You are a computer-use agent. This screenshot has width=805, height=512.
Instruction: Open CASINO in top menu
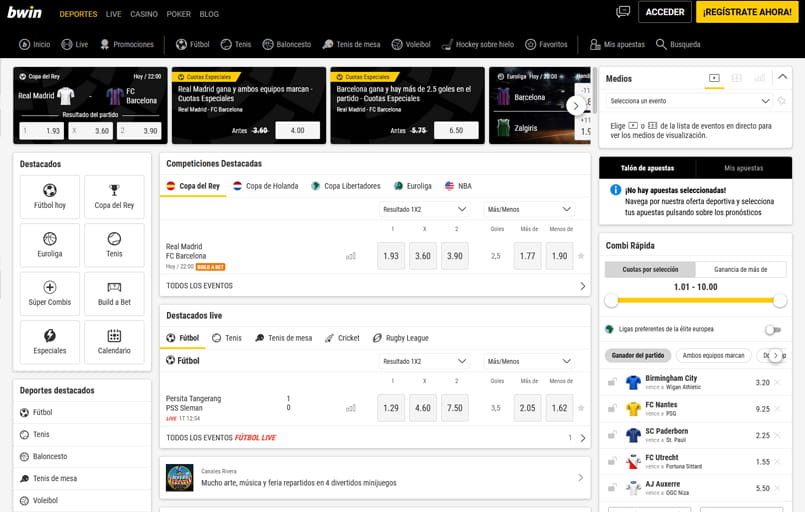pos(144,14)
